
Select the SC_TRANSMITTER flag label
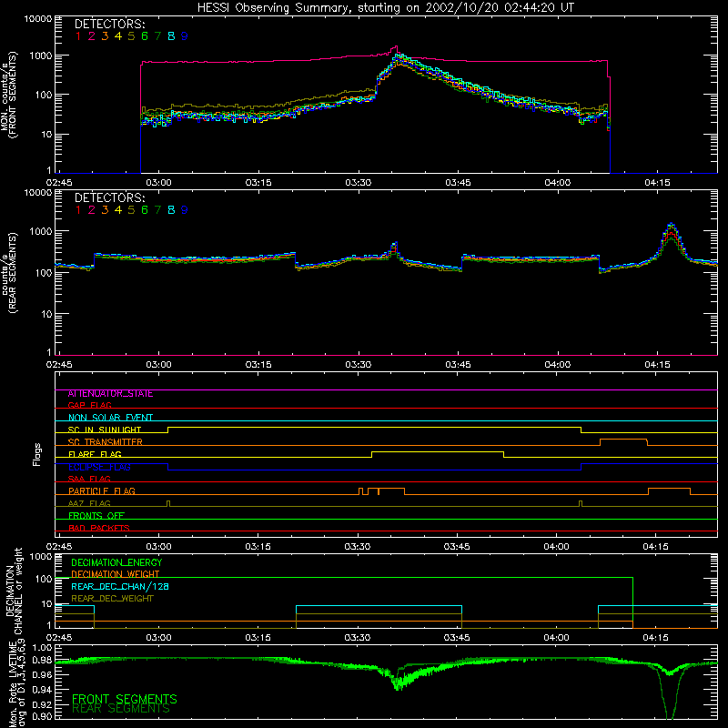[x=106, y=441]
